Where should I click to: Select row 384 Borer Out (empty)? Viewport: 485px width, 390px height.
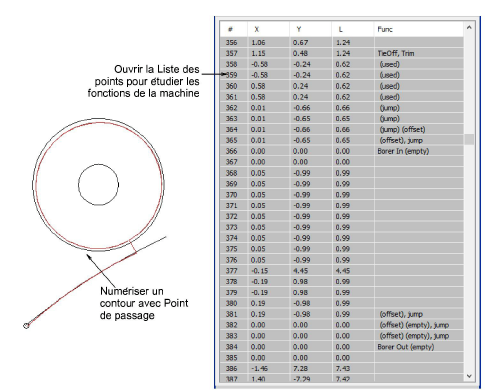[342, 347]
